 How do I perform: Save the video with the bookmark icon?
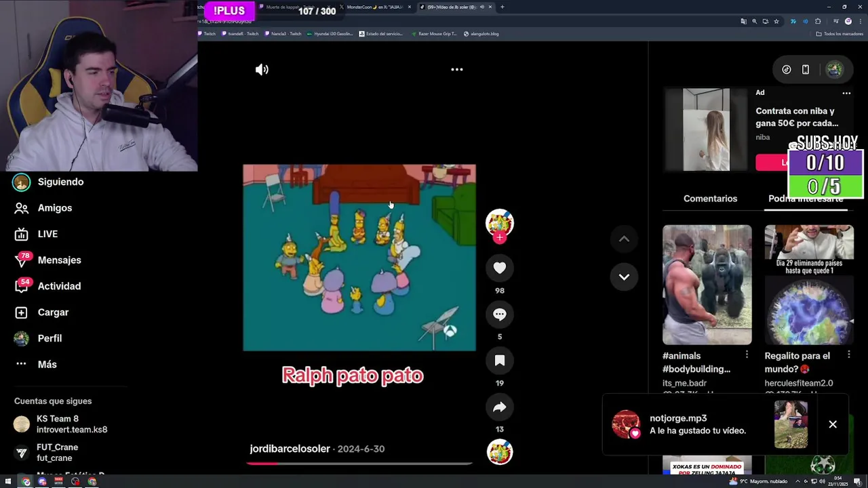coord(500,361)
